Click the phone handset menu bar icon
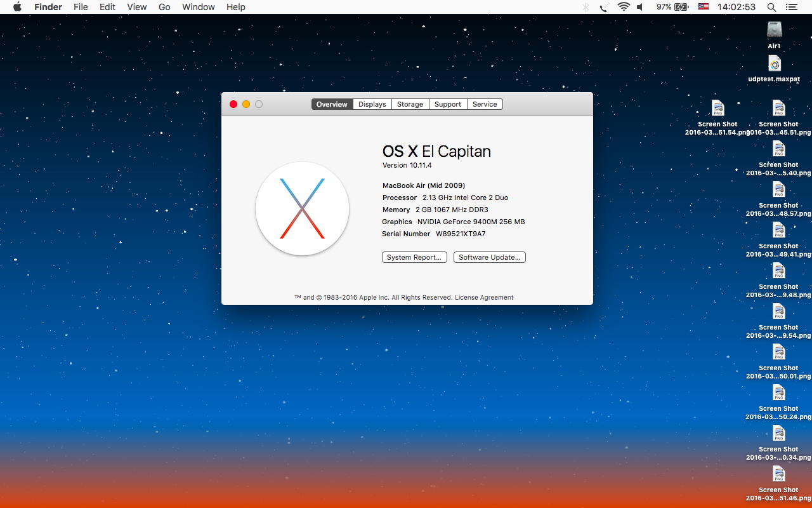The image size is (812, 508). tap(605, 7)
